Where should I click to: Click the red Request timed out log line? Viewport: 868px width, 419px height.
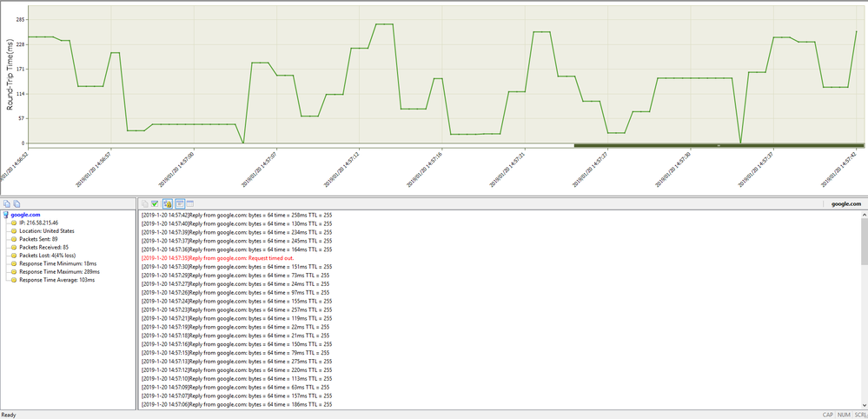229,258
